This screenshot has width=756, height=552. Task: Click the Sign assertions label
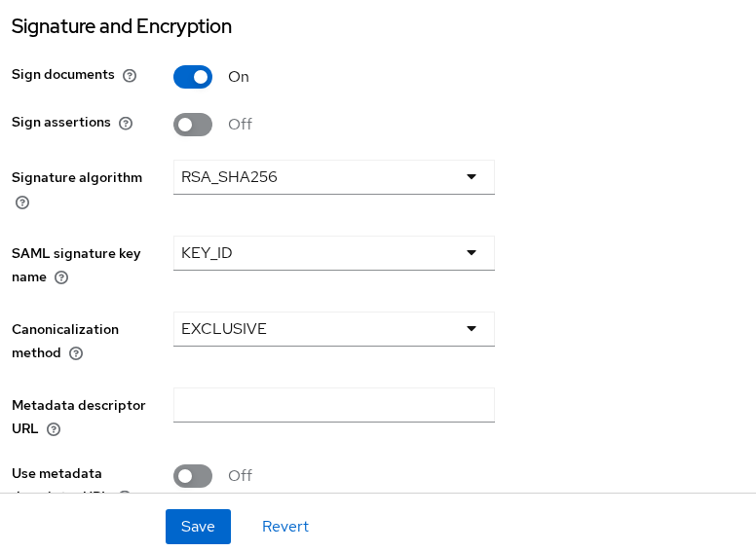pyautogui.click(x=61, y=123)
